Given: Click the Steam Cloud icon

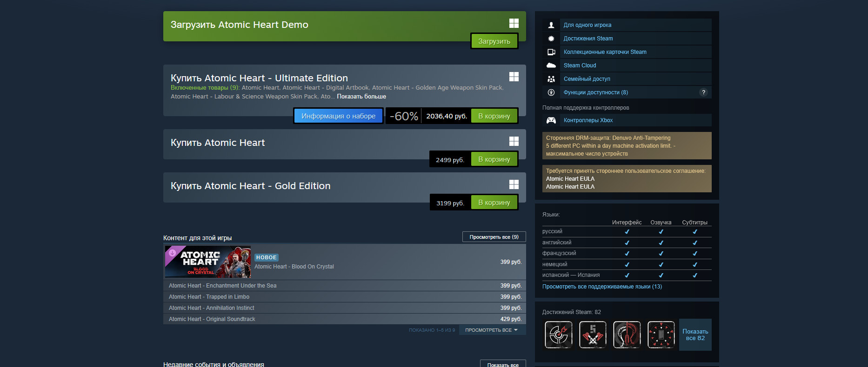Looking at the screenshot, I should tap(551, 66).
